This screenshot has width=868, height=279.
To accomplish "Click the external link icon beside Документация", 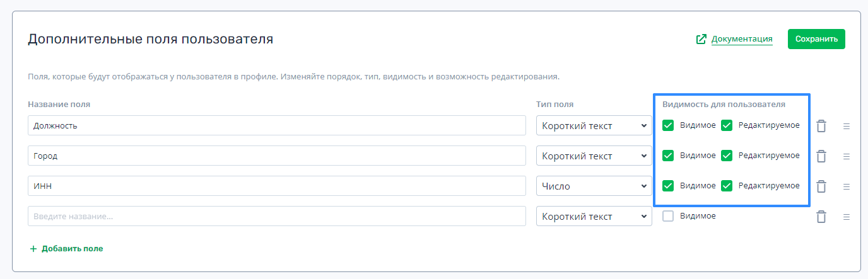I will tap(701, 39).
